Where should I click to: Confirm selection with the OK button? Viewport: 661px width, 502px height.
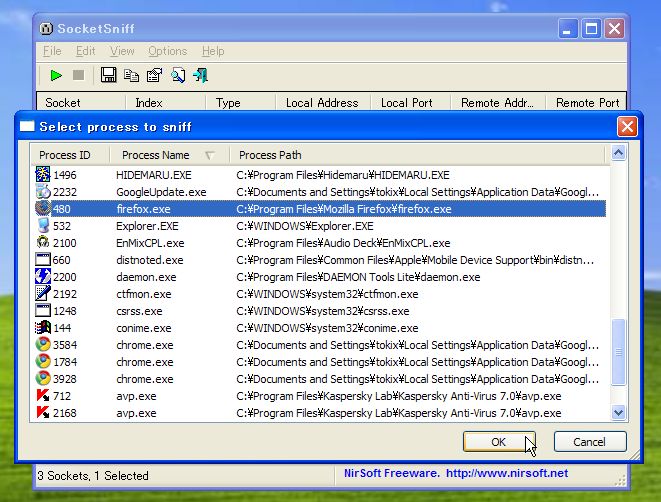pyautogui.click(x=499, y=442)
